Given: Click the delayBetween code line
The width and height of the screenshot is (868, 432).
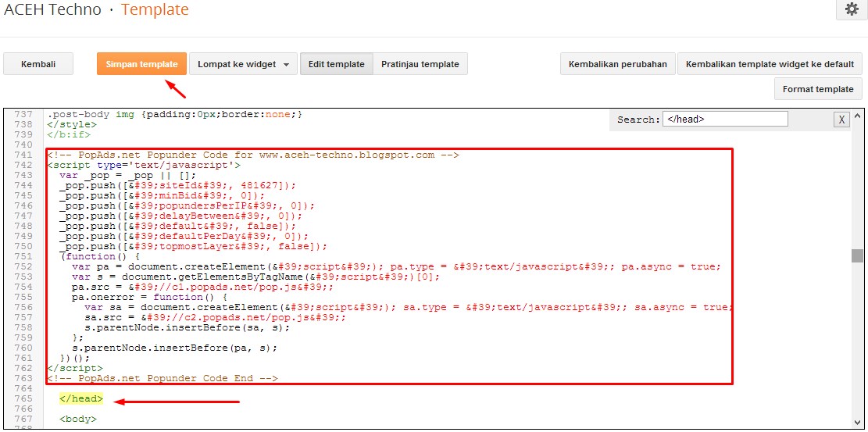Looking at the screenshot, I should click(181, 216).
